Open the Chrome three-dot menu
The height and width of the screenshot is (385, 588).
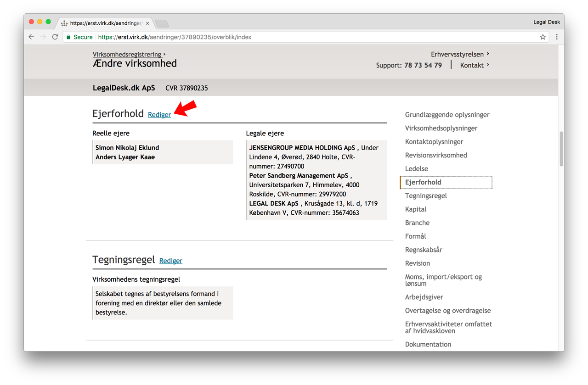[x=557, y=37]
